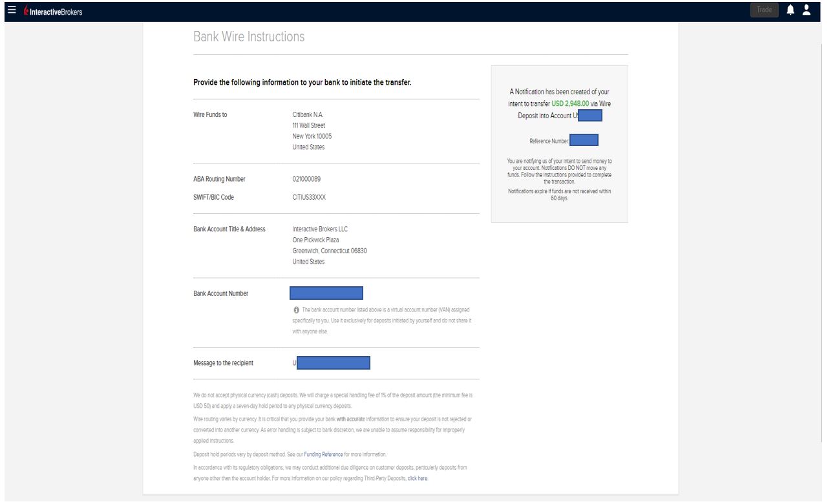
Task: Click the Bank Account Number label
Action: point(220,293)
